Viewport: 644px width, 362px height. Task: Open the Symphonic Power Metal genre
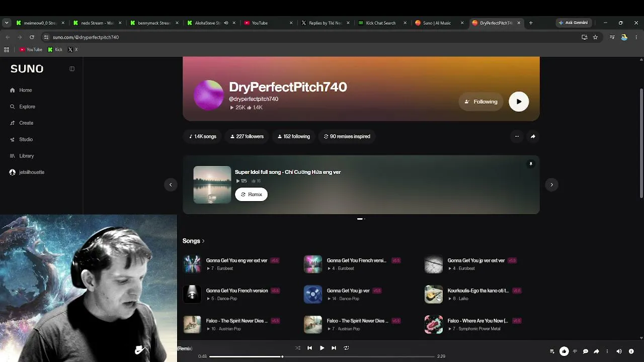[x=479, y=329]
